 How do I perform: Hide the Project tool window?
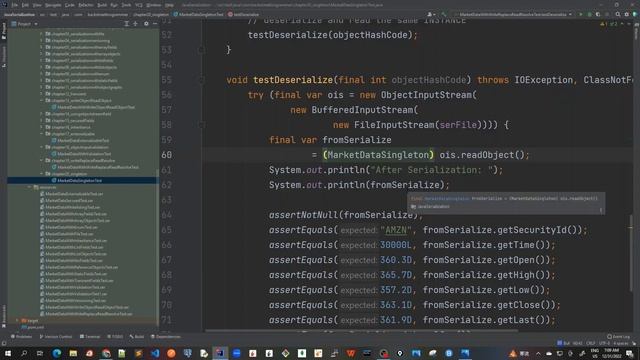point(155,24)
